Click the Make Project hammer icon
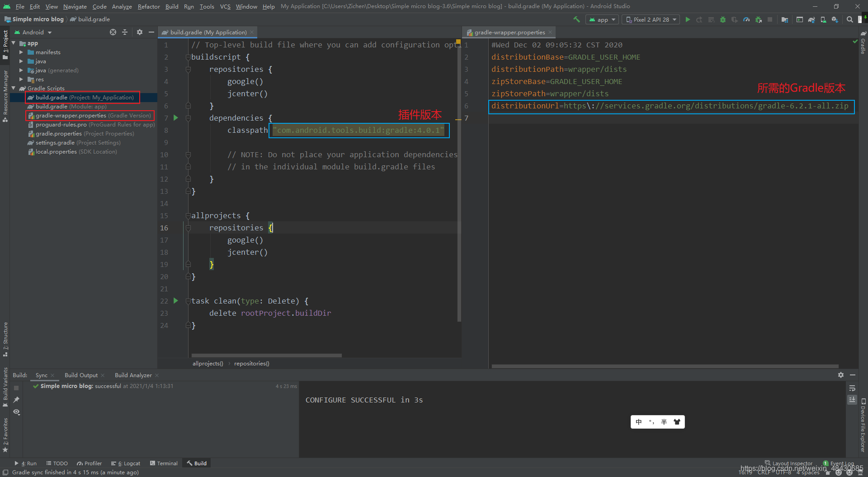Viewport: 868px width, 477px height. (576, 19)
